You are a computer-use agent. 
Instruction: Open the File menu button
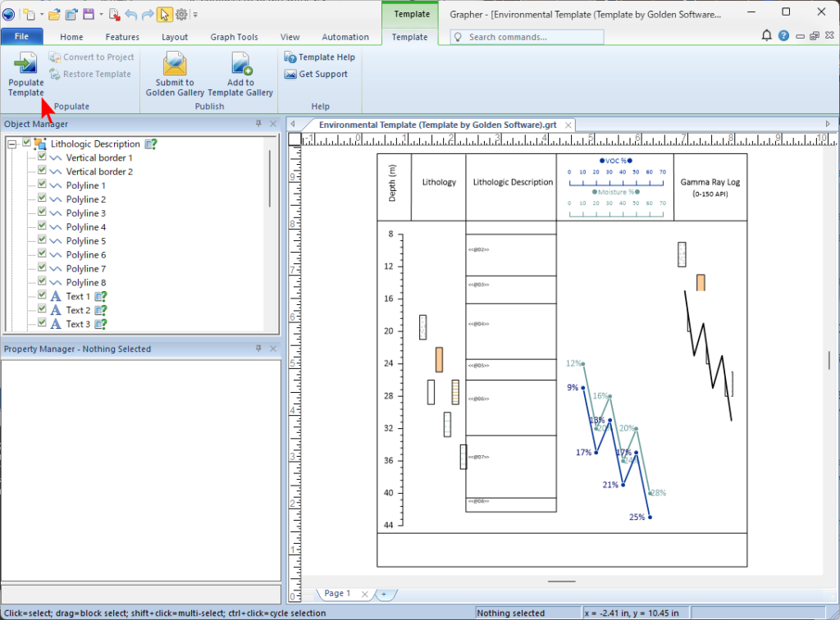pyautogui.click(x=22, y=37)
